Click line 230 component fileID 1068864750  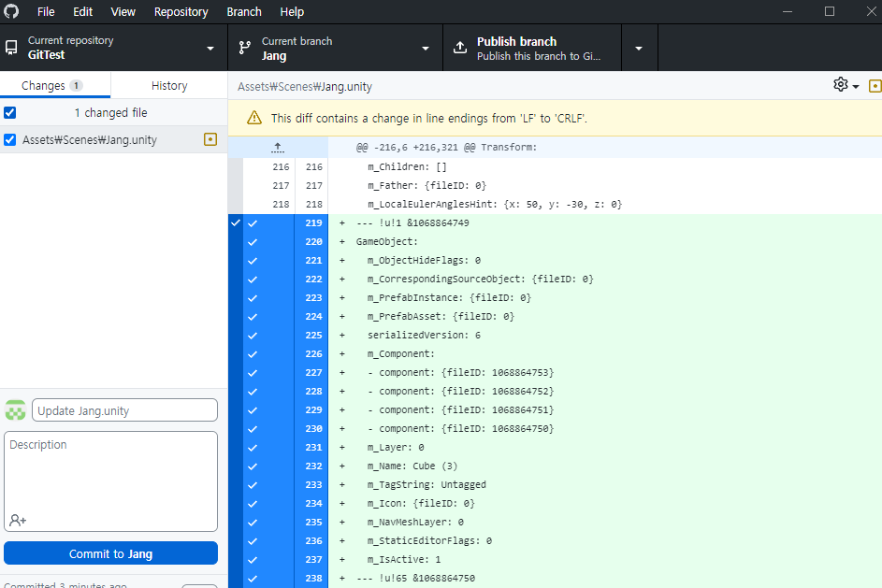point(461,428)
